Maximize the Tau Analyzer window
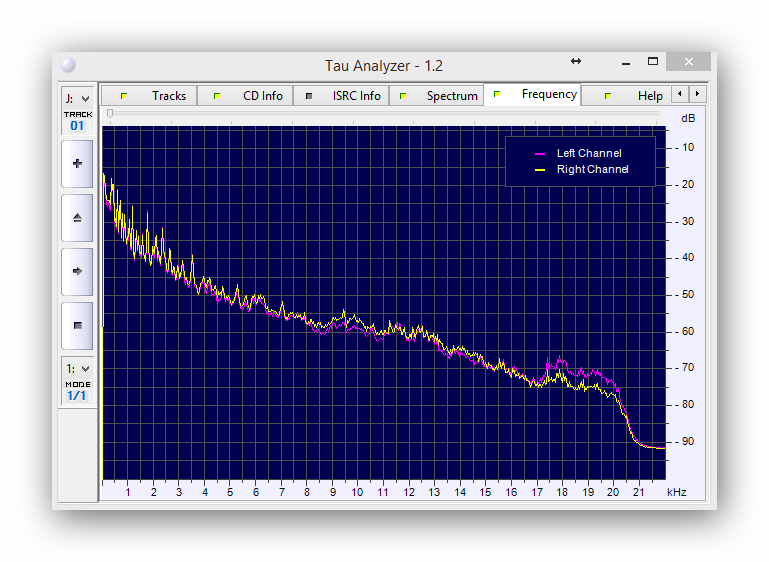769x562 pixels. (653, 62)
